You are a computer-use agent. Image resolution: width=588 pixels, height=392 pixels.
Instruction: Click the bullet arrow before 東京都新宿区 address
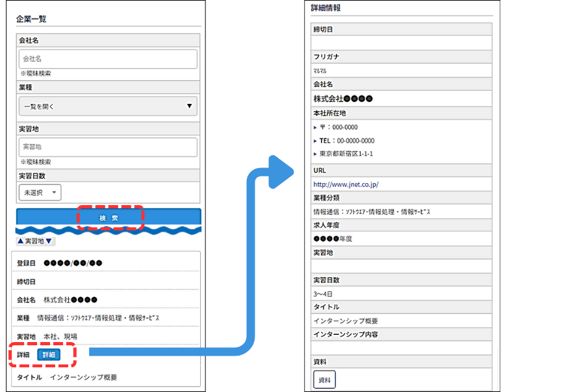pyautogui.click(x=315, y=154)
